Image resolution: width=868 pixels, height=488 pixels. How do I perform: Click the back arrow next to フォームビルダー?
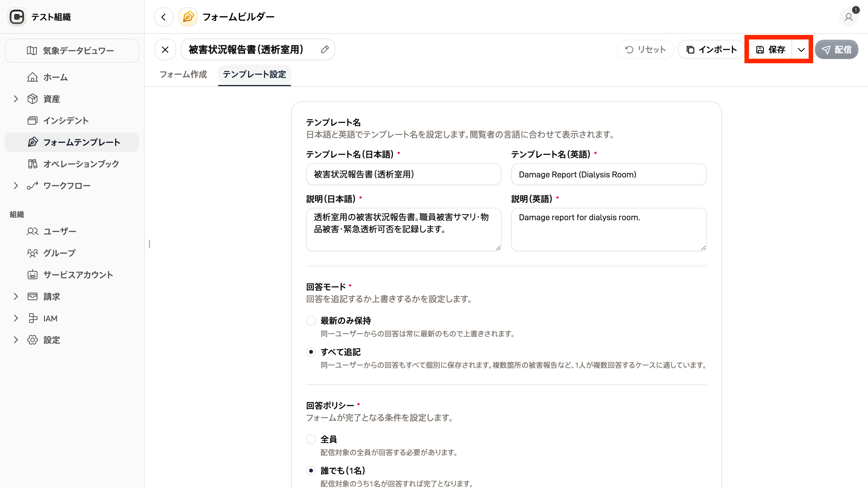click(164, 17)
